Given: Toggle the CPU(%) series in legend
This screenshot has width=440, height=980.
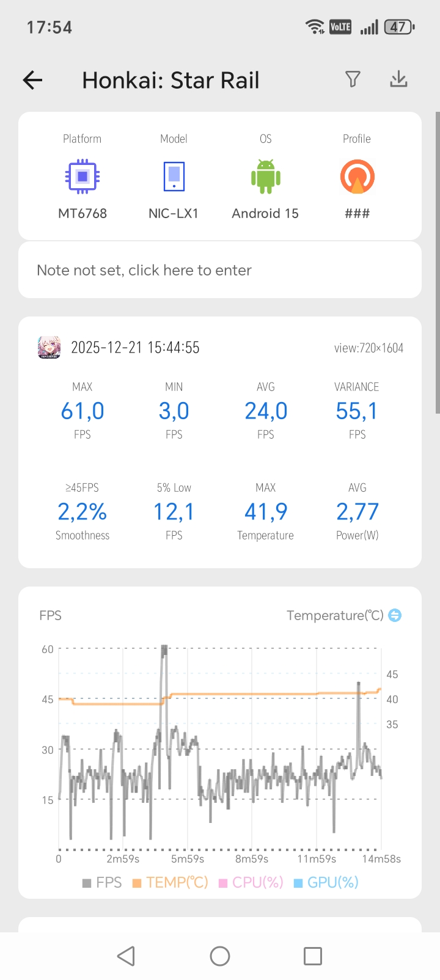Looking at the screenshot, I should pos(251,882).
